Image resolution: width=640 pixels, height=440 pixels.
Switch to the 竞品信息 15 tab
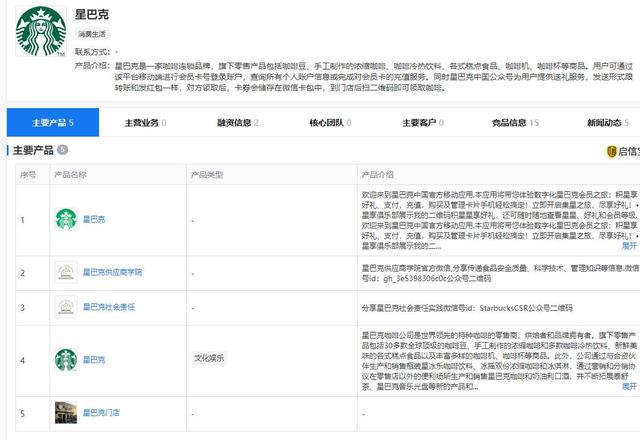(x=515, y=122)
